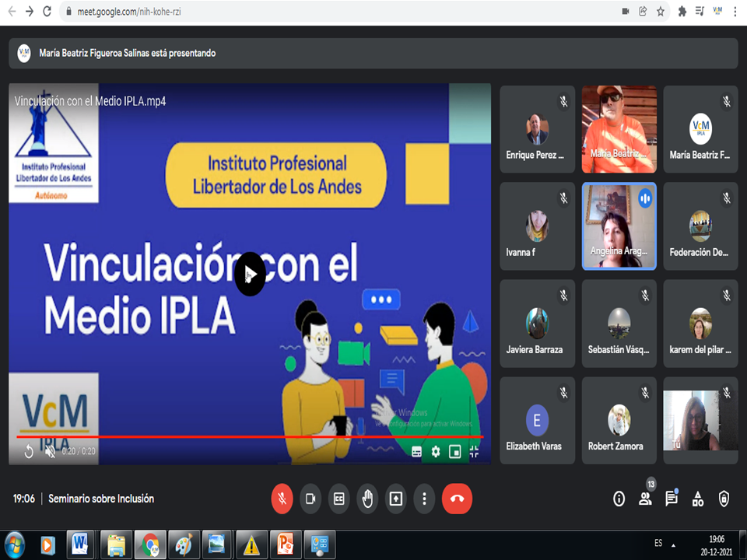Switch to Chrome in the taskbar
The image size is (747, 560).
click(x=150, y=544)
